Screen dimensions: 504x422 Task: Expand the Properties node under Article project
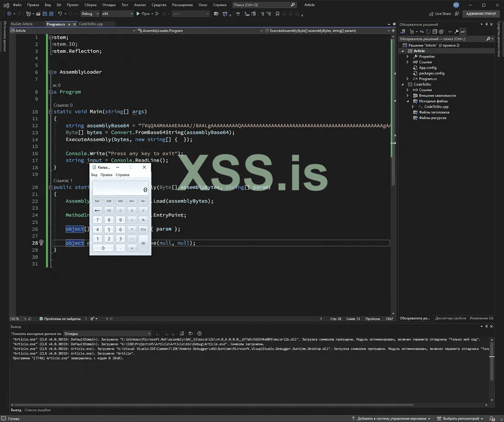[408, 57]
